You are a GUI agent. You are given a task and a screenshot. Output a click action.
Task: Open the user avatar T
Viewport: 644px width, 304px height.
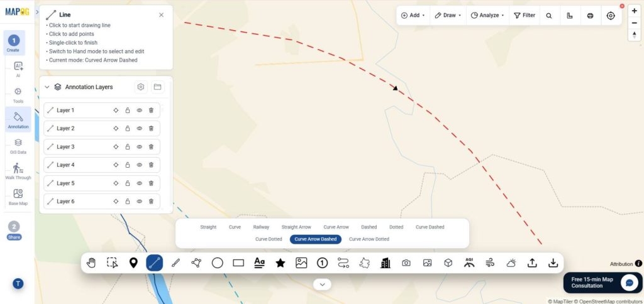tap(18, 283)
